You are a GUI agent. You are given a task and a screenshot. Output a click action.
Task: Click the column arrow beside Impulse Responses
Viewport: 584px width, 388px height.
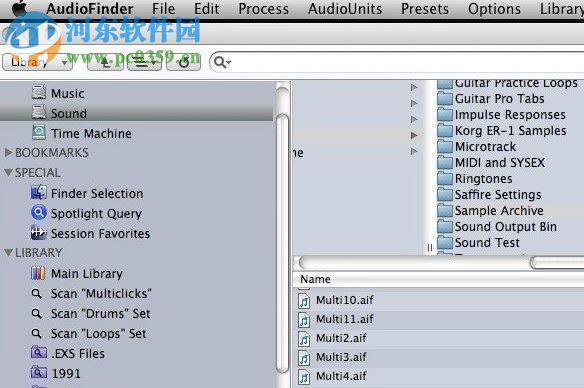tap(414, 120)
